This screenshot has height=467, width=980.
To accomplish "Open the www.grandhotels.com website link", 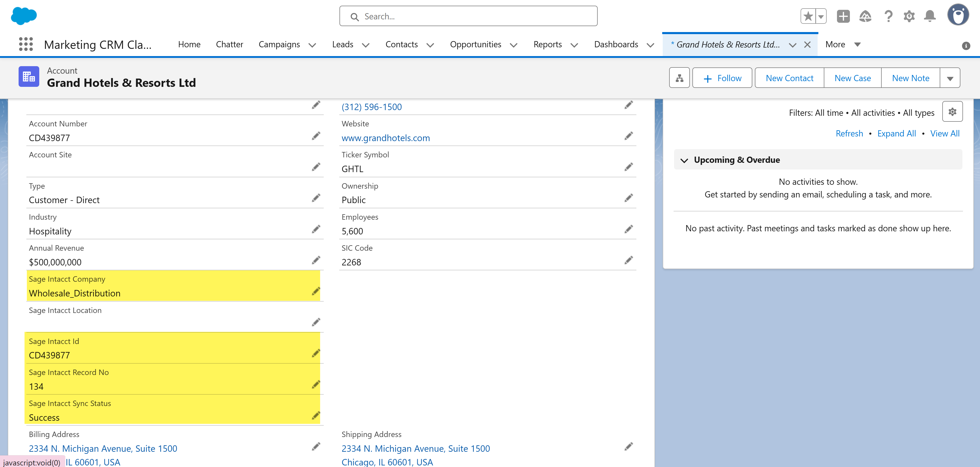I will tap(385, 138).
